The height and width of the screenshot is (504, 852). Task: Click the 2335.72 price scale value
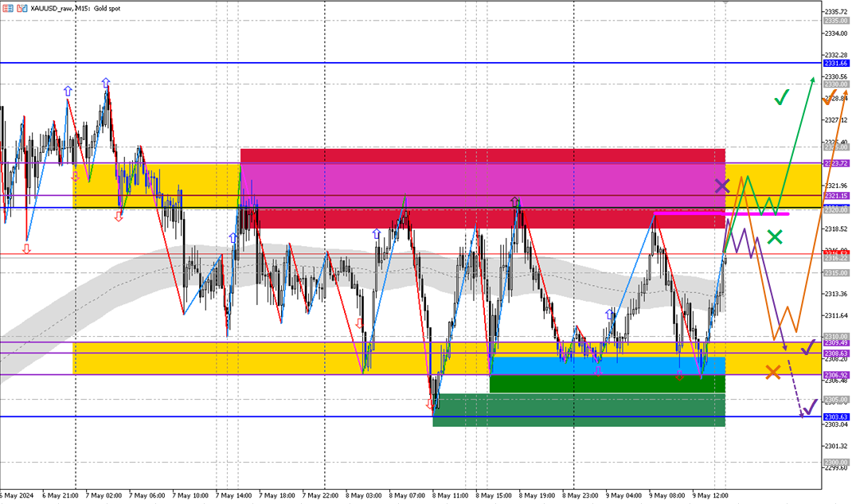pos(836,11)
